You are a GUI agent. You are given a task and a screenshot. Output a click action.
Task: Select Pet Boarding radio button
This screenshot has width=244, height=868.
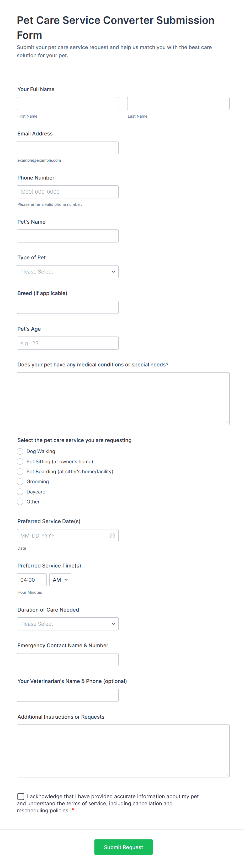20,471
